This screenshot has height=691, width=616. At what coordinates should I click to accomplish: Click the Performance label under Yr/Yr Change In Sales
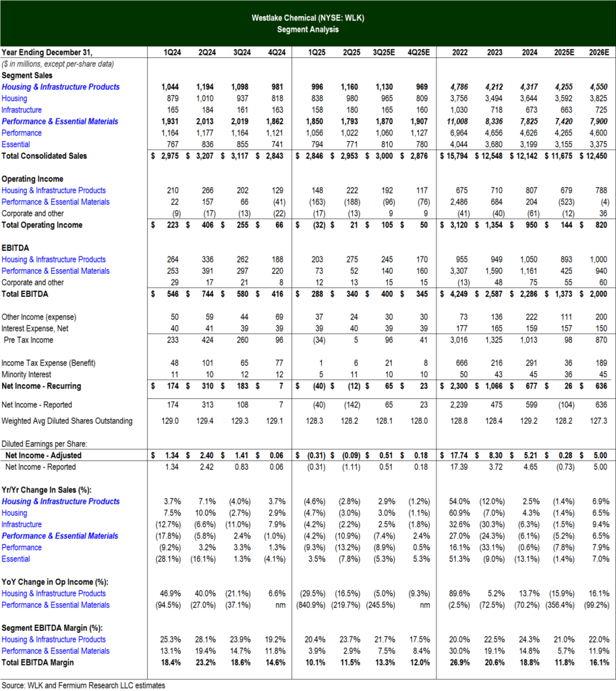point(22,547)
